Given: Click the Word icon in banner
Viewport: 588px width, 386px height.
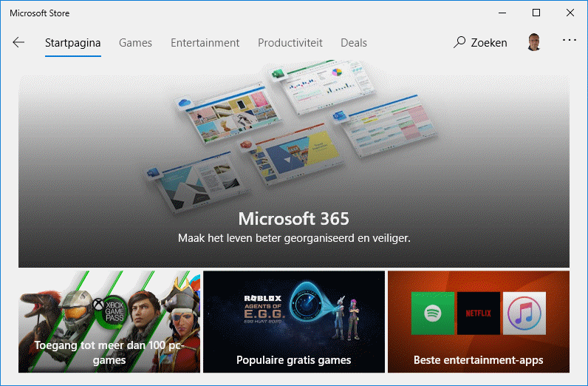Looking at the screenshot, I should 153,174.
